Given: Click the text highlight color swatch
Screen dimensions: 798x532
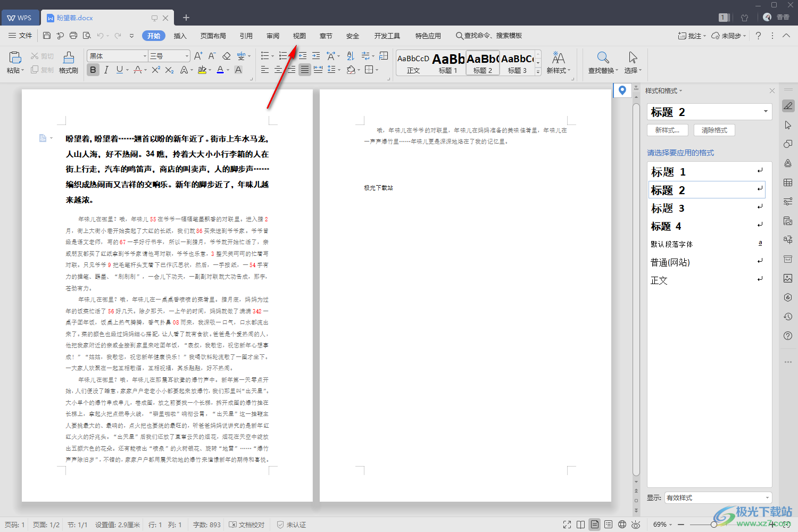Looking at the screenshot, I should pos(202,70).
